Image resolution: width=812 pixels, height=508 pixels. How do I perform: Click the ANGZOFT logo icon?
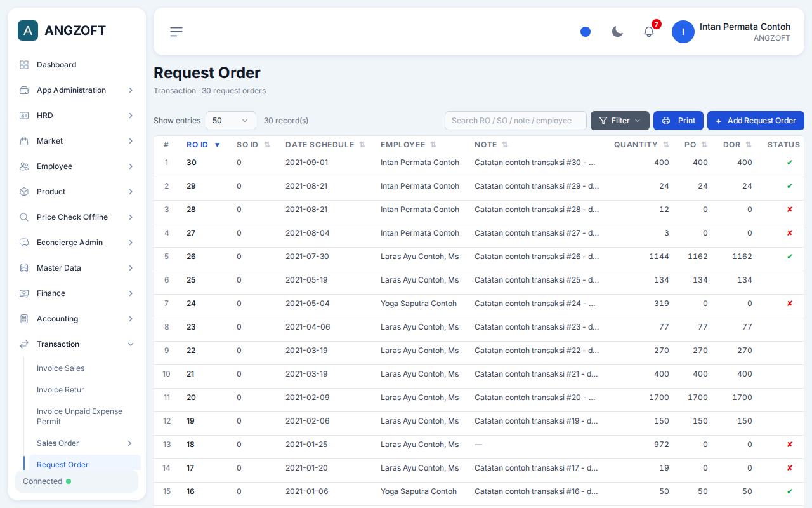28,30
